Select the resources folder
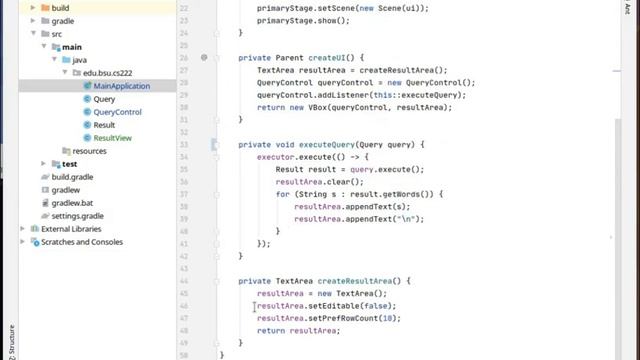 pos(89,151)
